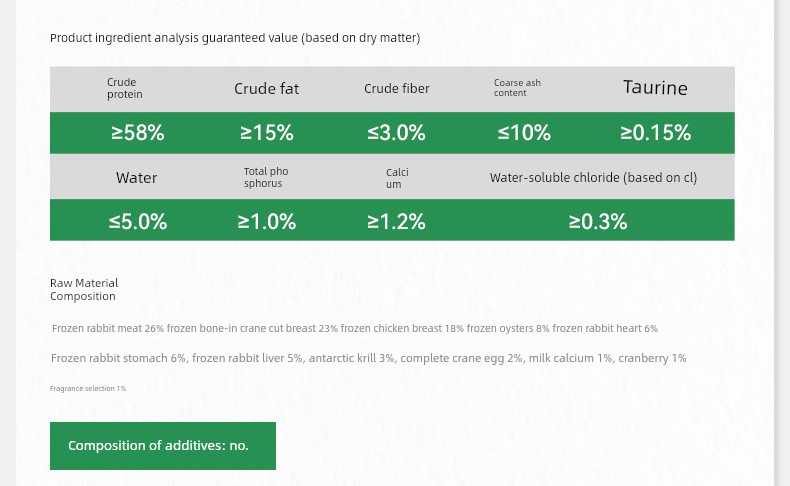Click the Crude fiber column header

[397, 89]
